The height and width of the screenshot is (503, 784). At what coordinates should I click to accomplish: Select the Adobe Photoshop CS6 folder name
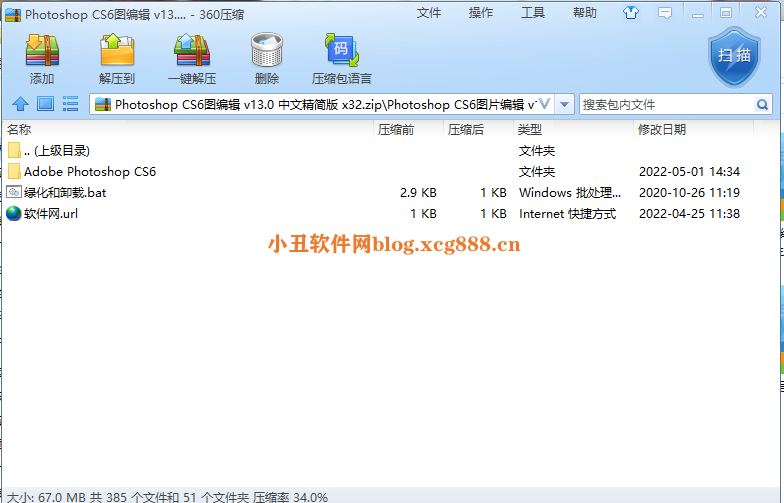90,172
